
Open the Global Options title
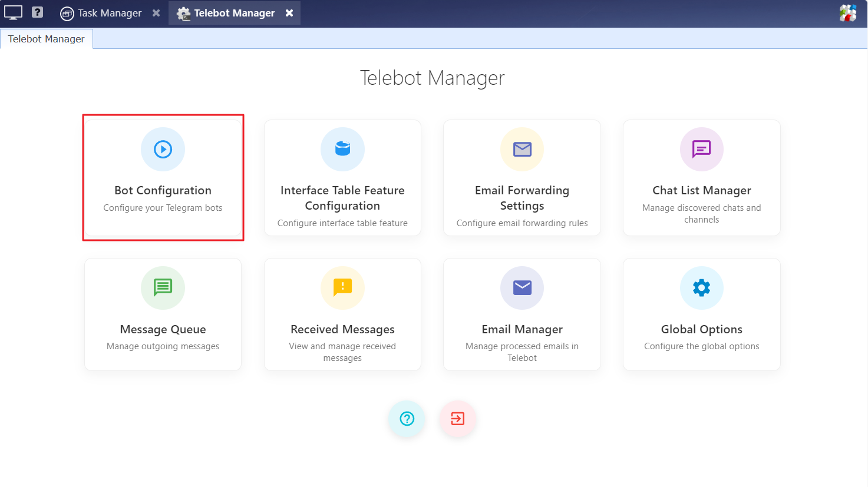pos(701,329)
